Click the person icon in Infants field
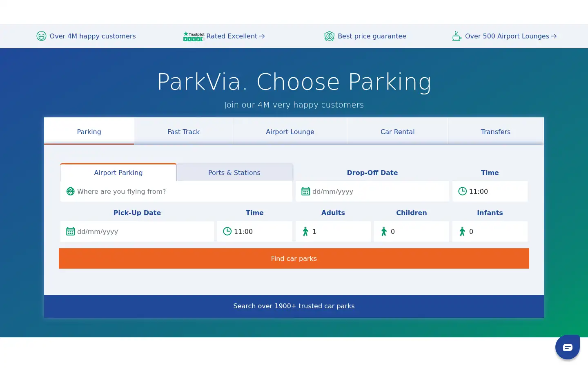 462,231
